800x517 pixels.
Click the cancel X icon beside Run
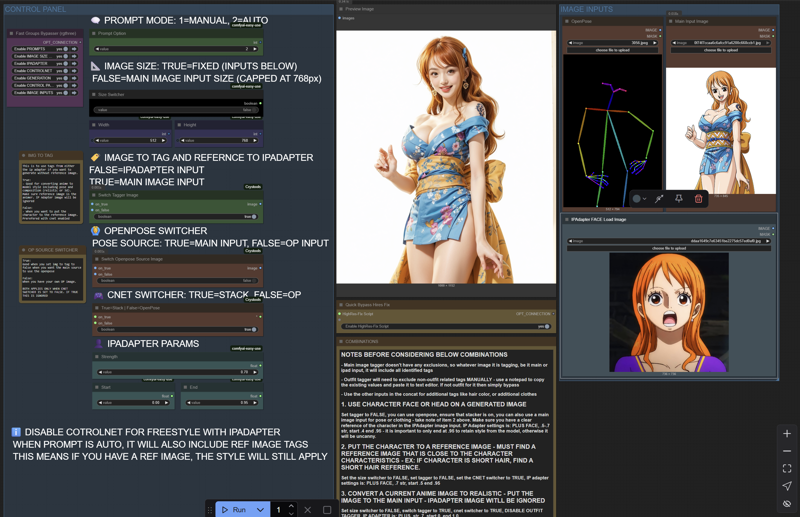point(308,510)
